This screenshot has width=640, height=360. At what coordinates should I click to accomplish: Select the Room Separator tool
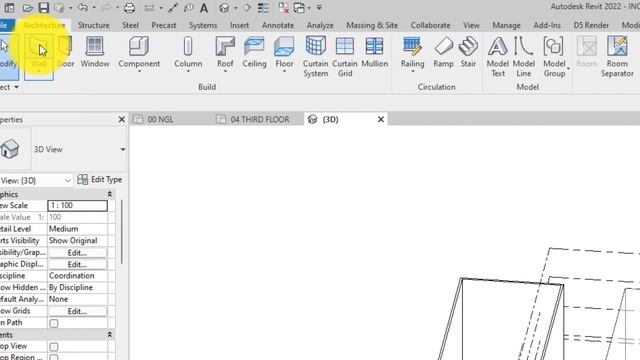[617, 56]
